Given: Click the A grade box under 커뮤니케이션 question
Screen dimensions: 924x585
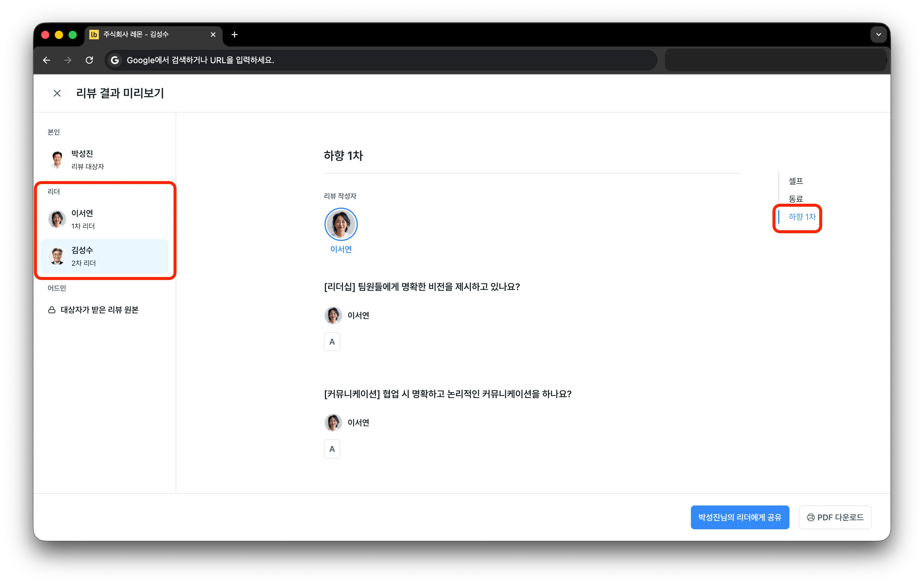Looking at the screenshot, I should (x=332, y=449).
